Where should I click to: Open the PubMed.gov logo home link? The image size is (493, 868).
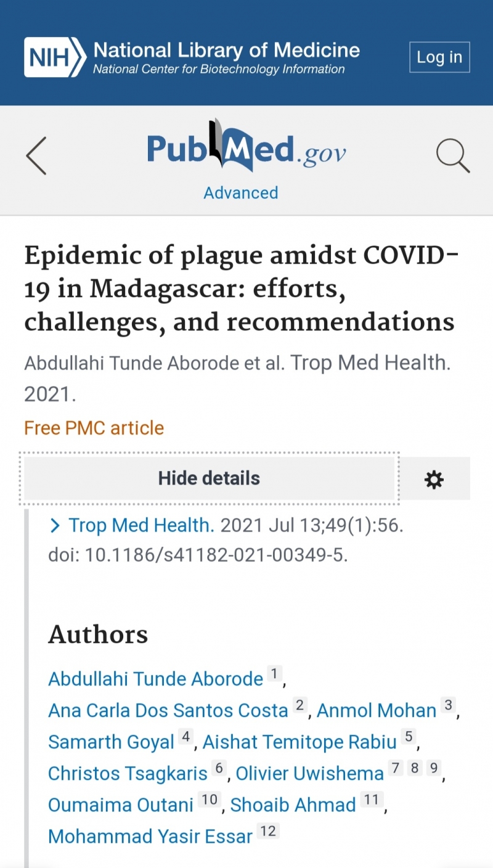(246, 147)
